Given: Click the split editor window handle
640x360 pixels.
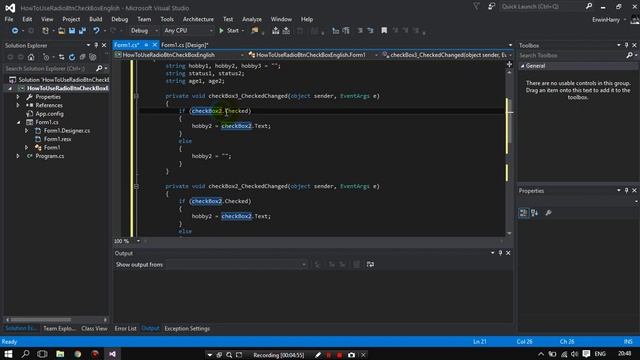Looking at the screenshot, I should coord(509,64).
